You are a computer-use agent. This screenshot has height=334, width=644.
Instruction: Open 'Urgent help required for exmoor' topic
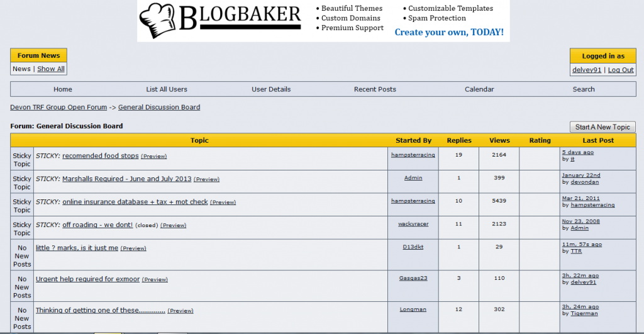click(x=87, y=279)
